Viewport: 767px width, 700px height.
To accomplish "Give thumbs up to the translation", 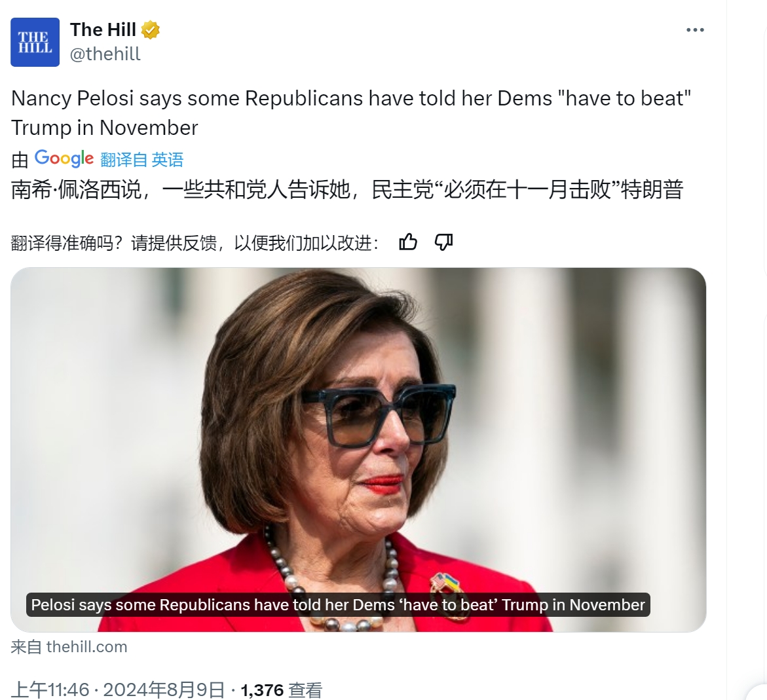I will pos(408,242).
